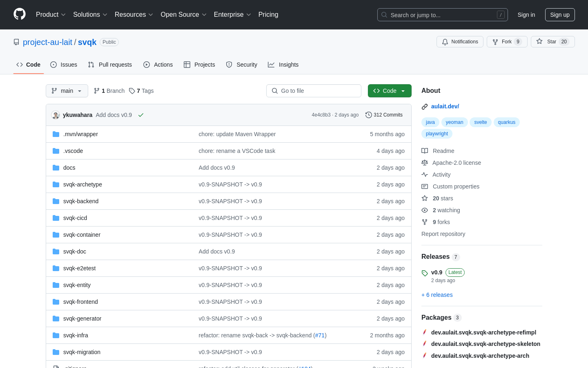Switch to the Pull requests tab
The image size is (588, 368).
110,65
